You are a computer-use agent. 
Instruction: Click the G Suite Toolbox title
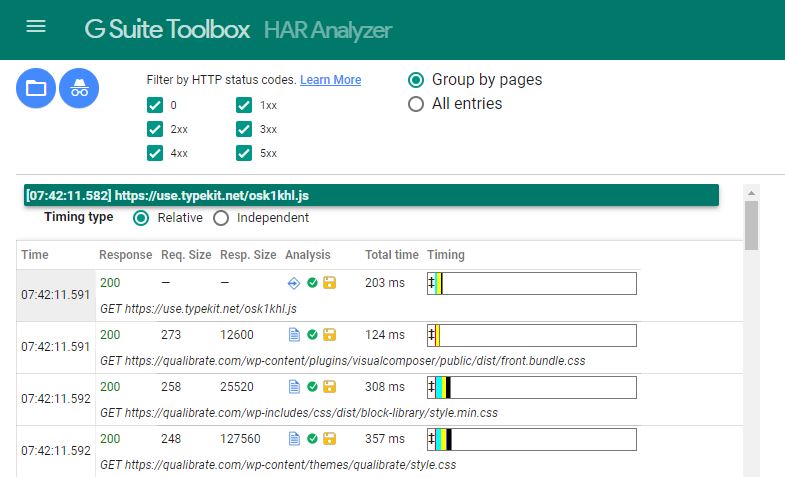point(167,29)
